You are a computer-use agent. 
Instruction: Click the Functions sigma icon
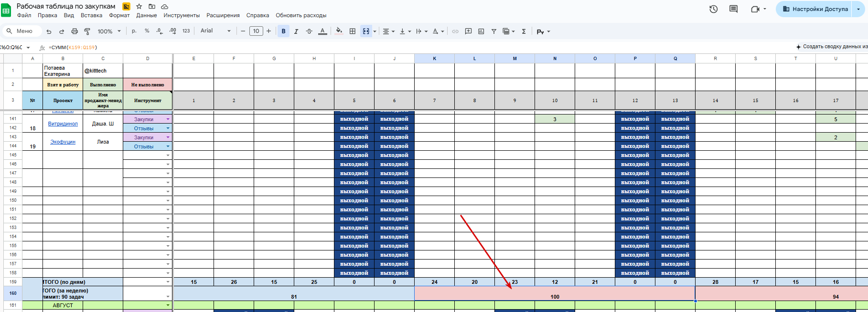[x=524, y=31]
